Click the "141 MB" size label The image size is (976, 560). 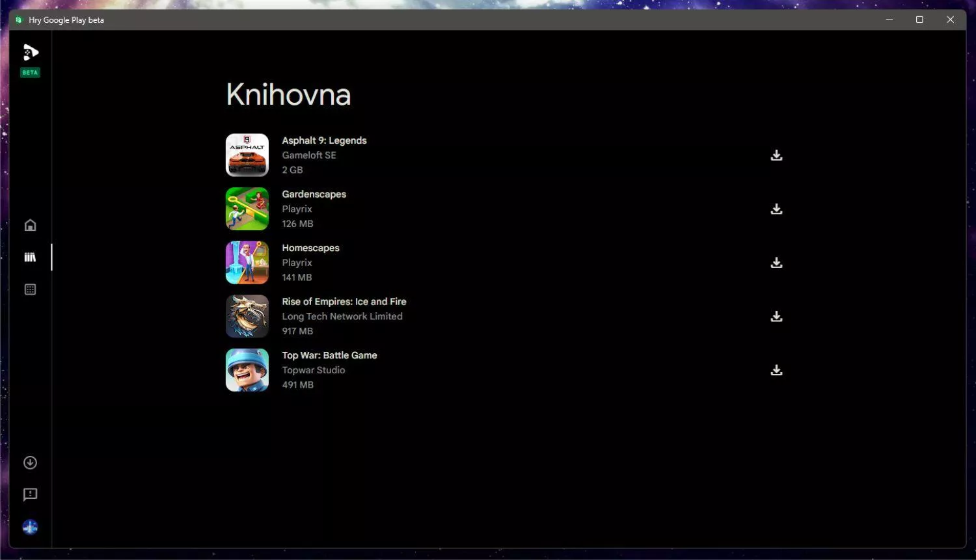click(297, 278)
